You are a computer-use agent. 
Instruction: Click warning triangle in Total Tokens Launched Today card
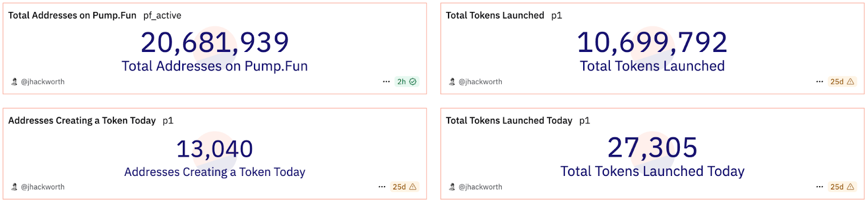pos(850,187)
